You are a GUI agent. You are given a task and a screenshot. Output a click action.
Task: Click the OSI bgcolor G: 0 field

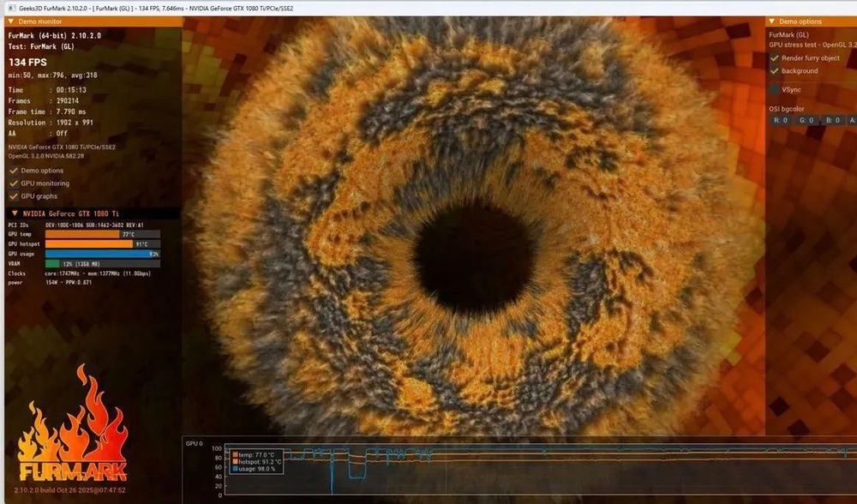click(806, 120)
